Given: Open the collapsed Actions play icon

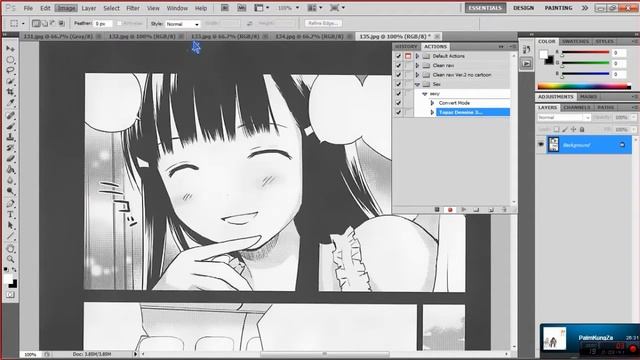Looking at the screenshot, I should pyautogui.click(x=527, y=64).
